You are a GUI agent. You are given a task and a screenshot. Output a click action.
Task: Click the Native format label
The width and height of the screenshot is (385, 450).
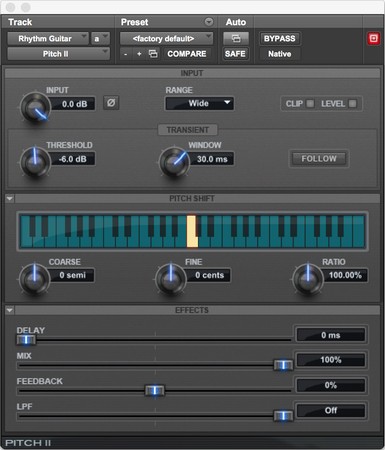pos(280,54)
